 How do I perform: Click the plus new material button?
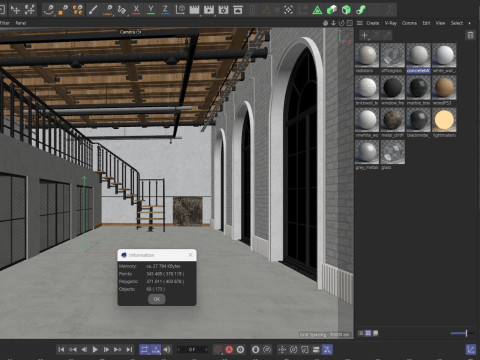point(364,35)
